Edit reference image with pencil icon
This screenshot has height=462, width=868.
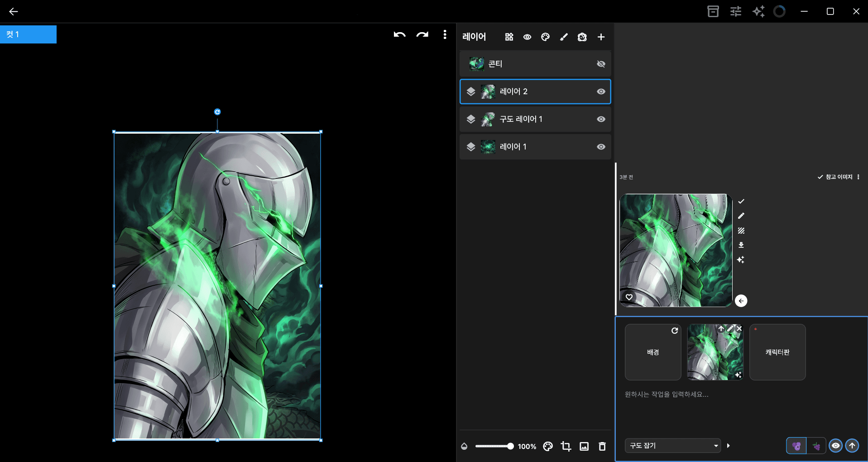click(x=730, y=328)
